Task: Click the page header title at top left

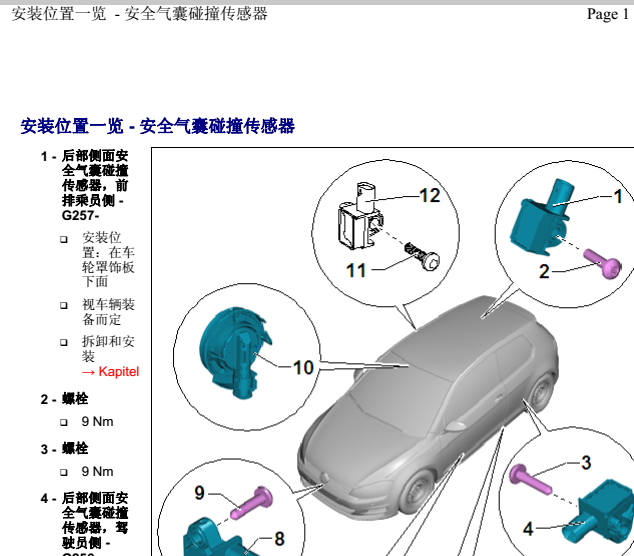Action: point(139,14)
